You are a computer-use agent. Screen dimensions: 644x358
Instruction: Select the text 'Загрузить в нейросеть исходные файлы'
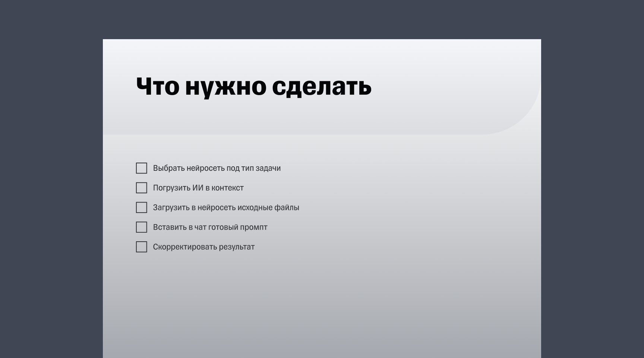226,207
